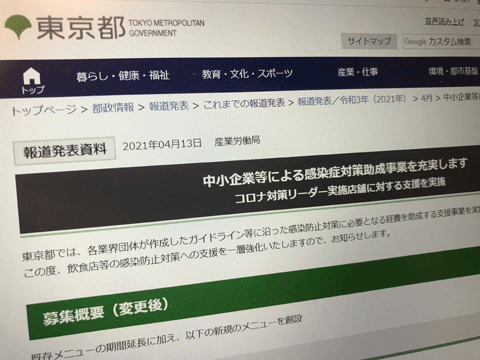
Task: Click the 報道発表資料 label
Action: click(65, 151)
